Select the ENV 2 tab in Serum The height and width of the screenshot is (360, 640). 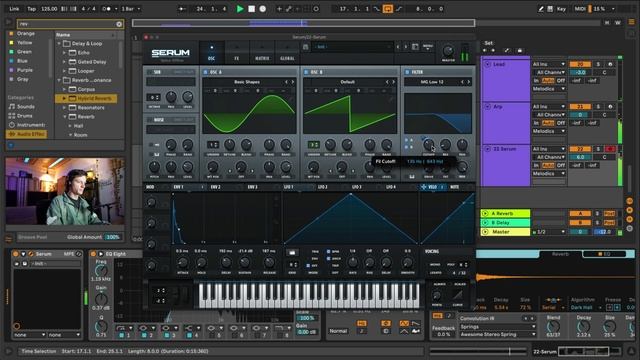[x=216, y=187]
